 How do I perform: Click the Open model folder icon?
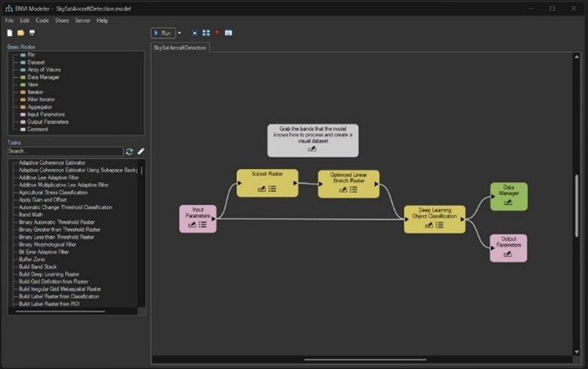(21, 33)
